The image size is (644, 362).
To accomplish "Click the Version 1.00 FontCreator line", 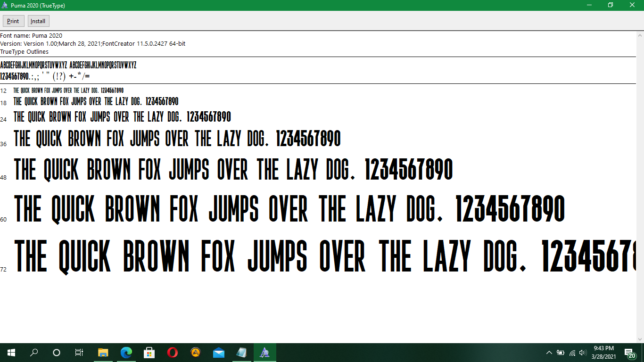I will coord(93,43).
